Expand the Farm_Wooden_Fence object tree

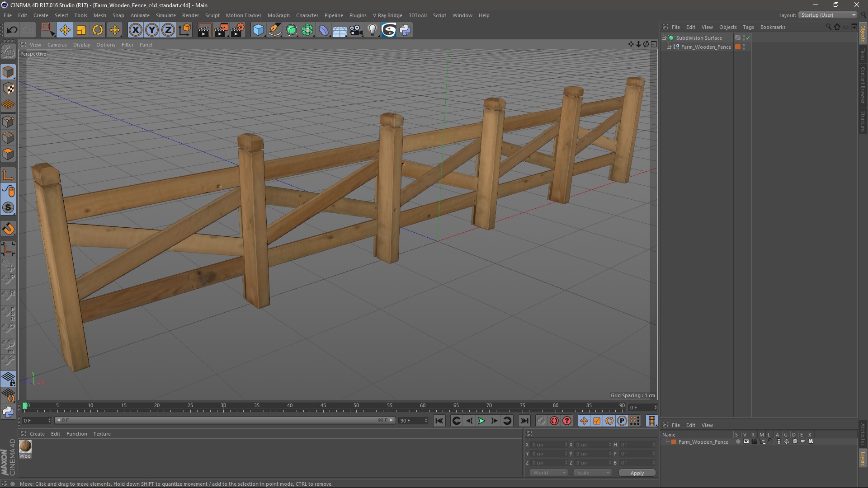tap(669, 47)
